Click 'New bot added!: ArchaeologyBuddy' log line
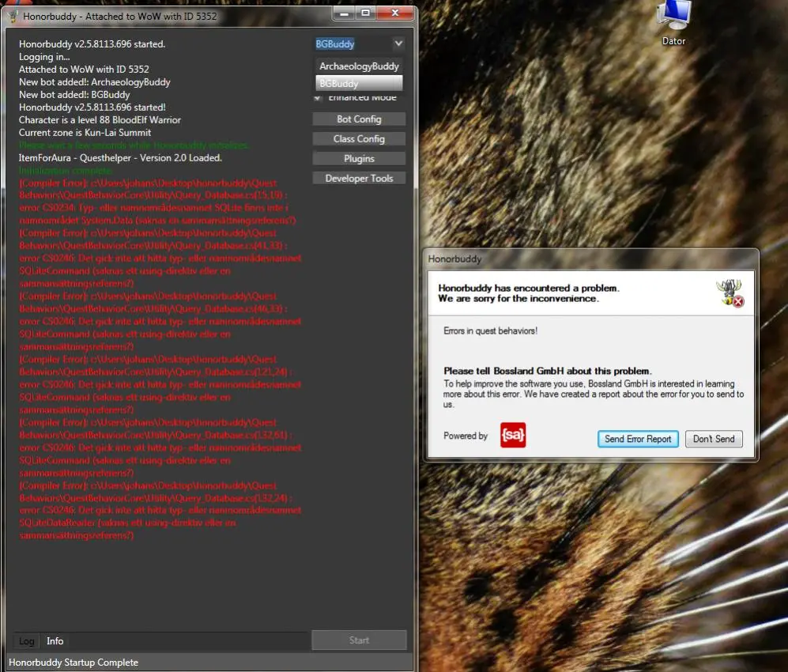This screenshot has height=672, width=788. tap(95, 82)
